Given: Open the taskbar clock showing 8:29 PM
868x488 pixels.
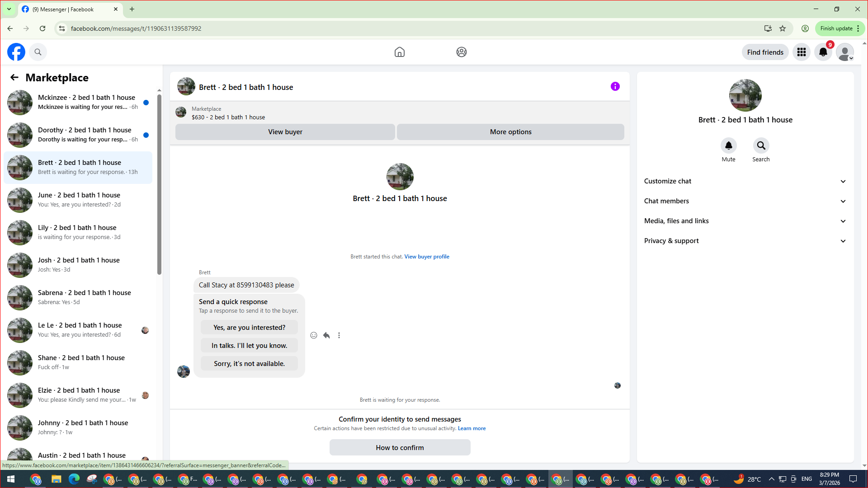Looking at the screenshot, I should pyautogui.click(x=830, y=479).
